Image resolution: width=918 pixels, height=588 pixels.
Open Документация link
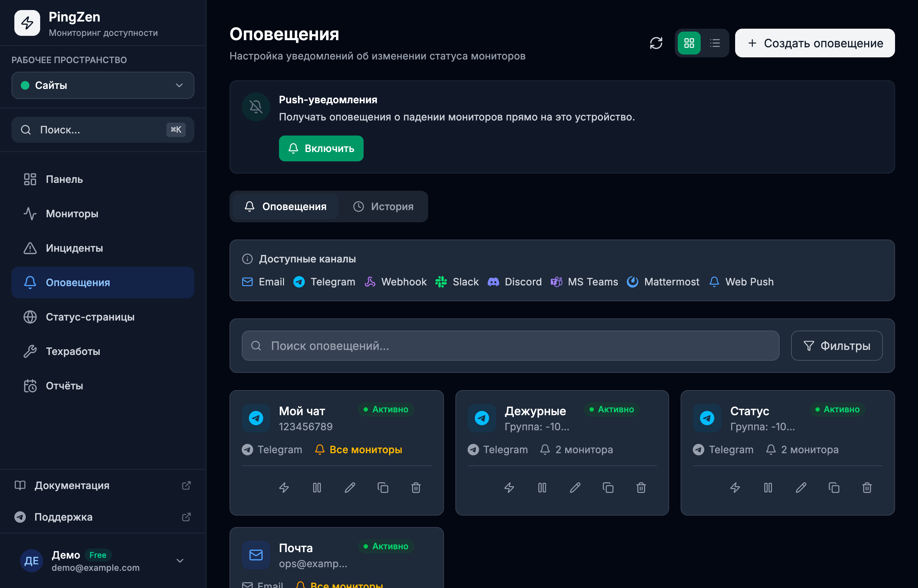(103, 485)
